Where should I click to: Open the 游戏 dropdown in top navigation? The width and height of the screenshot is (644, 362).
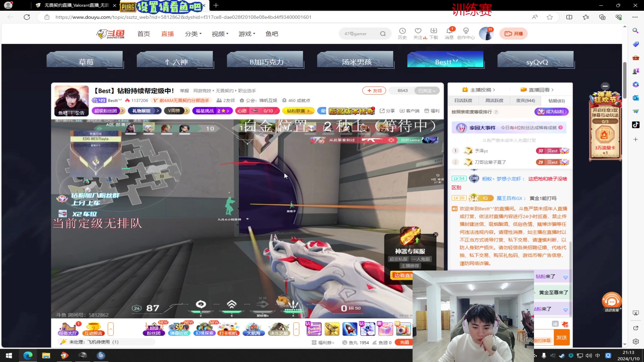(247, 34)
